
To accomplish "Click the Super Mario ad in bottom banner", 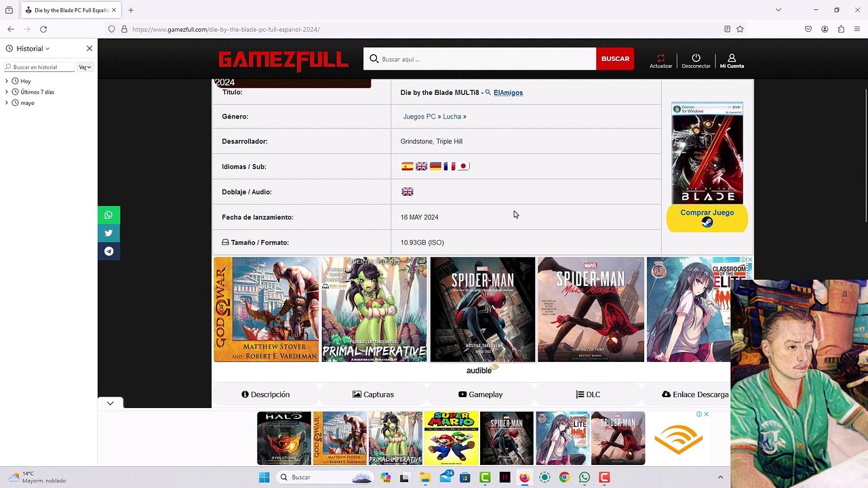I will click(451, 439).
